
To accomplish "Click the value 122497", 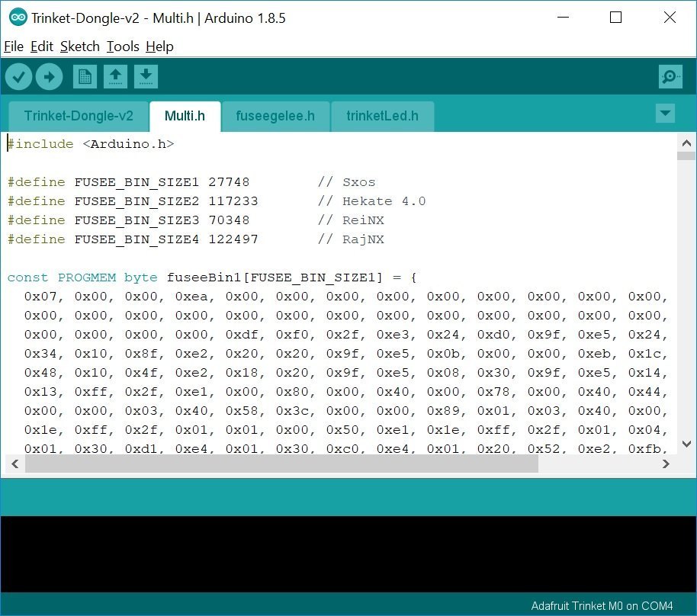I will coord(233,239).
